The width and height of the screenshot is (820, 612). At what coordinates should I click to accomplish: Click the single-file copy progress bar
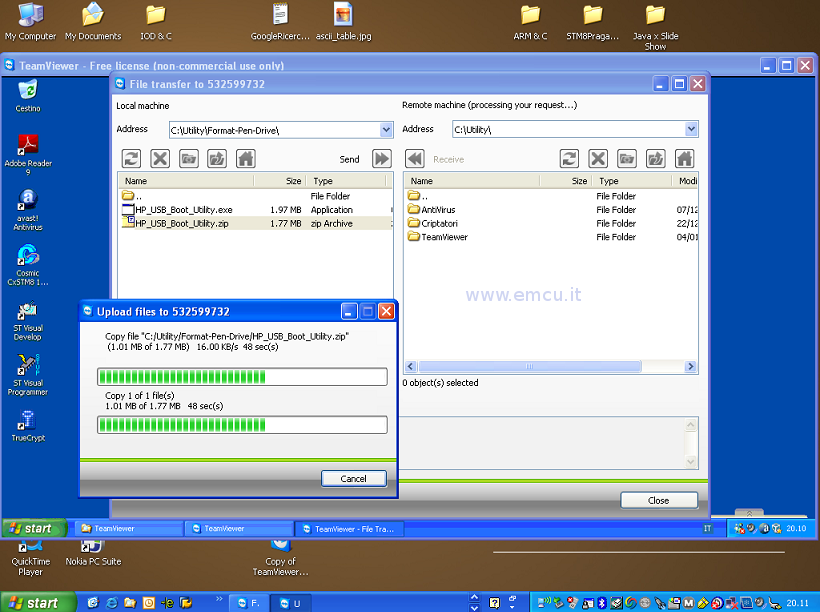click(x=242, y=377)
